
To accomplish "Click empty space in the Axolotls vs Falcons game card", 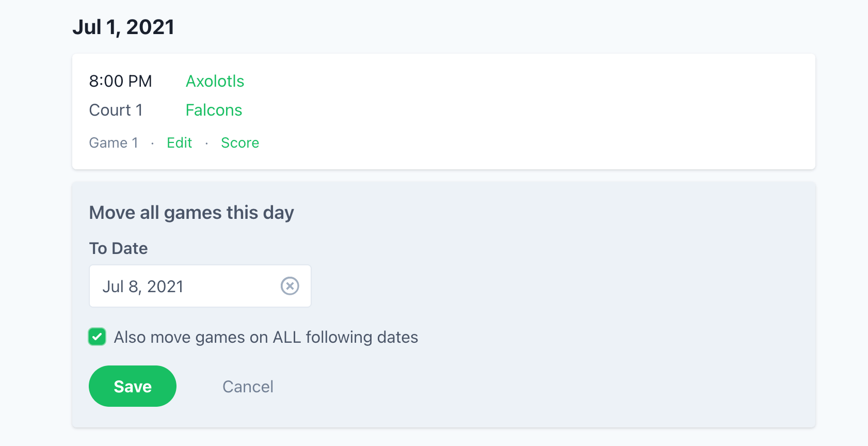I will 516,111.
